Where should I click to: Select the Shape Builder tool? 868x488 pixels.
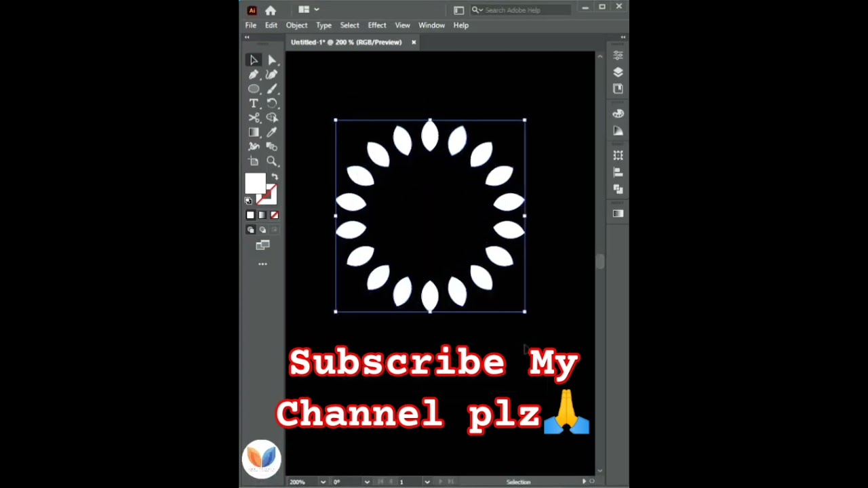pyautogui.click(x=272, y=118)
